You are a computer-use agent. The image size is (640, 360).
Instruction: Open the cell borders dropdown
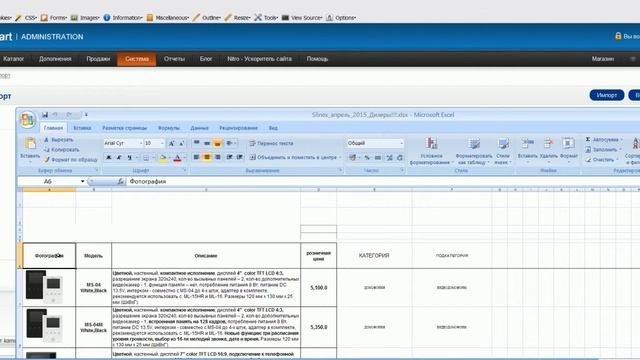point(153,158)
